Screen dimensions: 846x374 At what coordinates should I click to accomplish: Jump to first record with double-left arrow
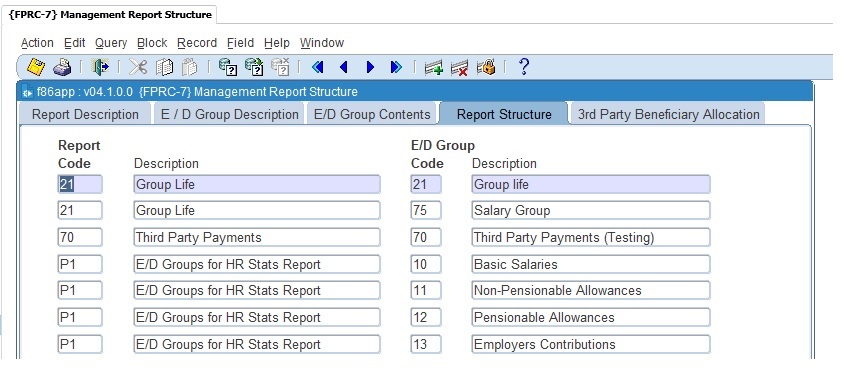pos(318,67)
